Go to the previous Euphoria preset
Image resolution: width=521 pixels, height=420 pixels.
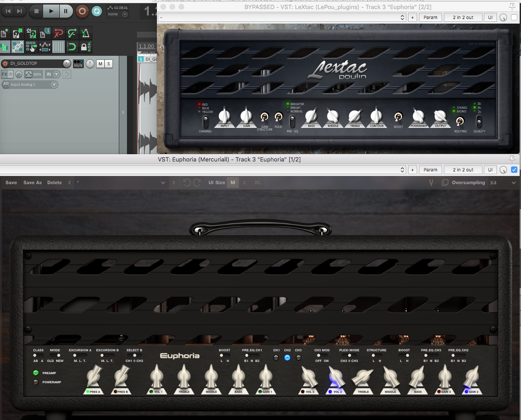point(69,182)
